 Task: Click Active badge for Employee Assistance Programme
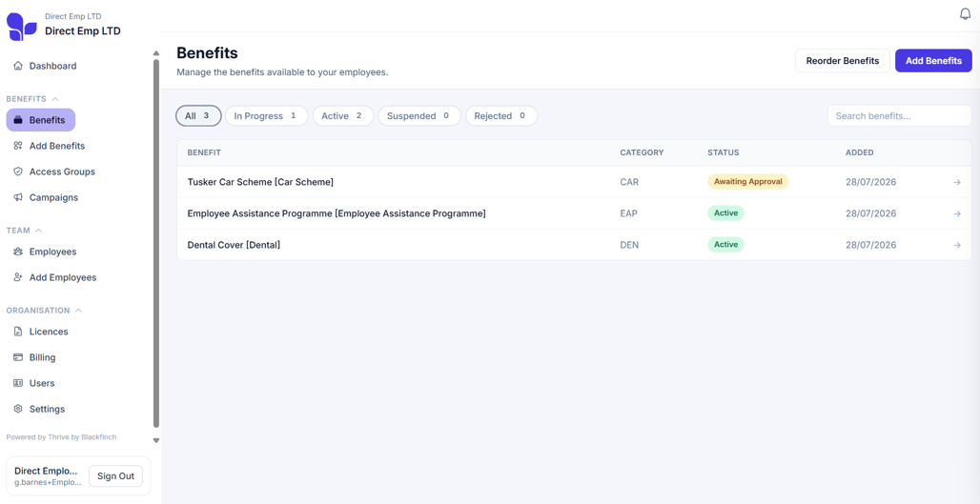[725, 213]
